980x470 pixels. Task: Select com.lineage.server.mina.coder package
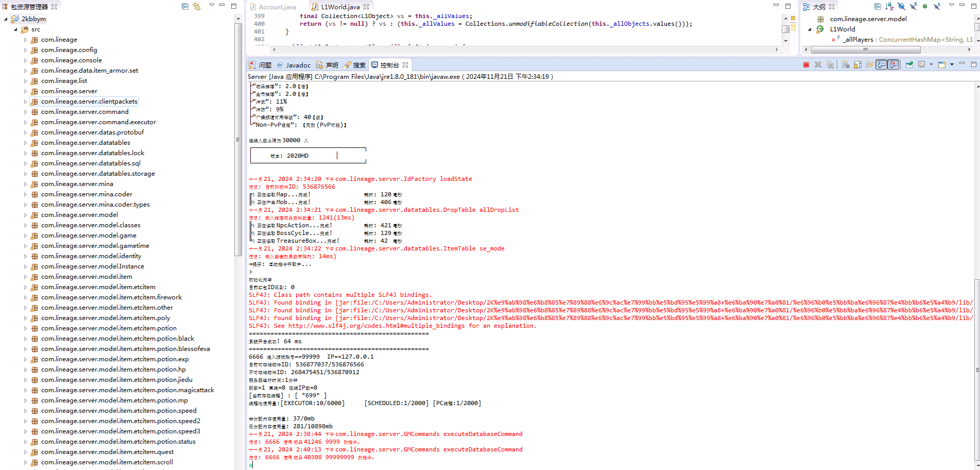87,194
